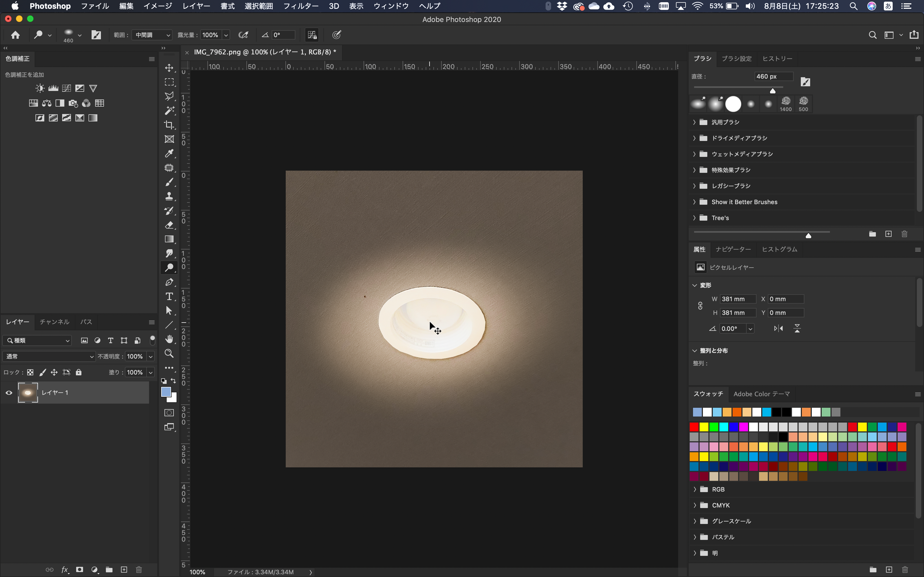Toggle the lock all layer icon
Viewport: 924px width, 577px height.
(x=79, y=372)
